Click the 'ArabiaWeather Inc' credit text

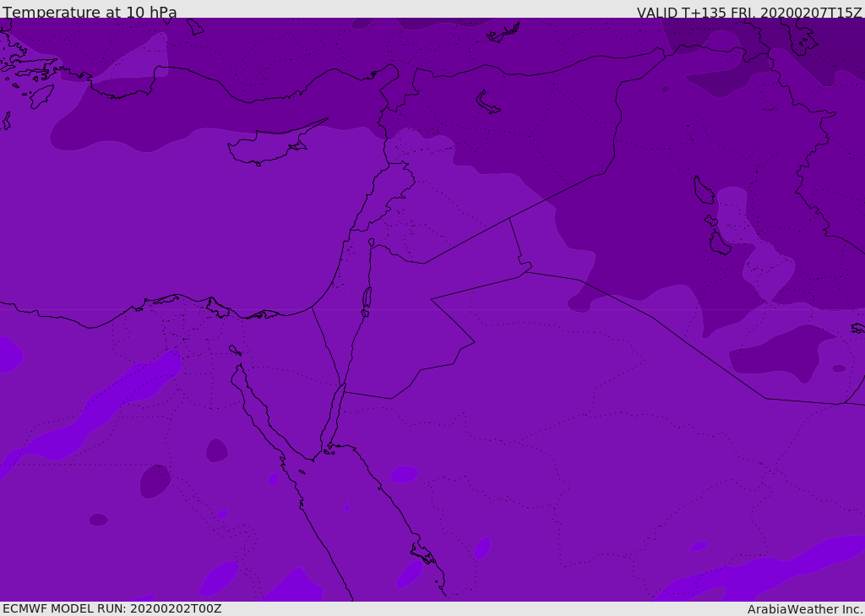(x=805, y=609)
